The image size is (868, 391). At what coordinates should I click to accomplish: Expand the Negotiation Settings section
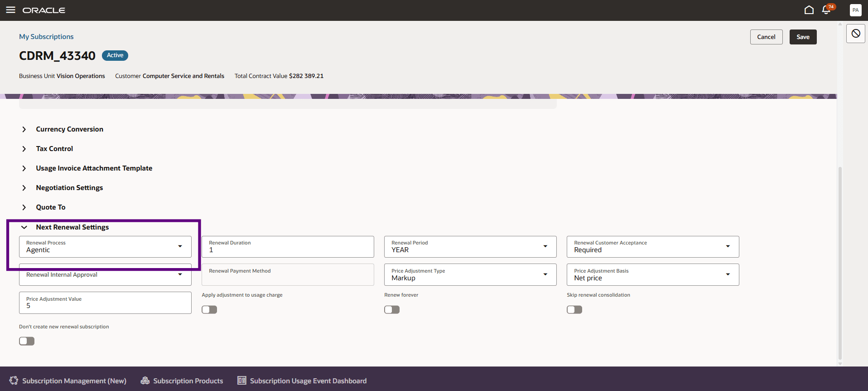click(x=24, y=188)
